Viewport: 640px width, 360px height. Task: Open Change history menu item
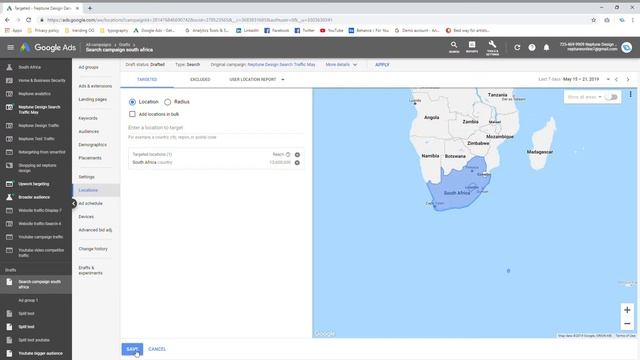tap(93, 249)
